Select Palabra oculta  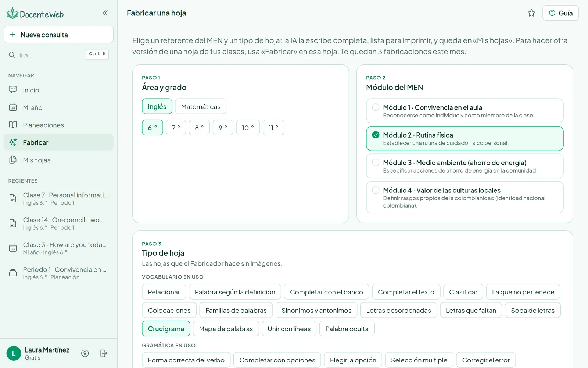[347, 329]
